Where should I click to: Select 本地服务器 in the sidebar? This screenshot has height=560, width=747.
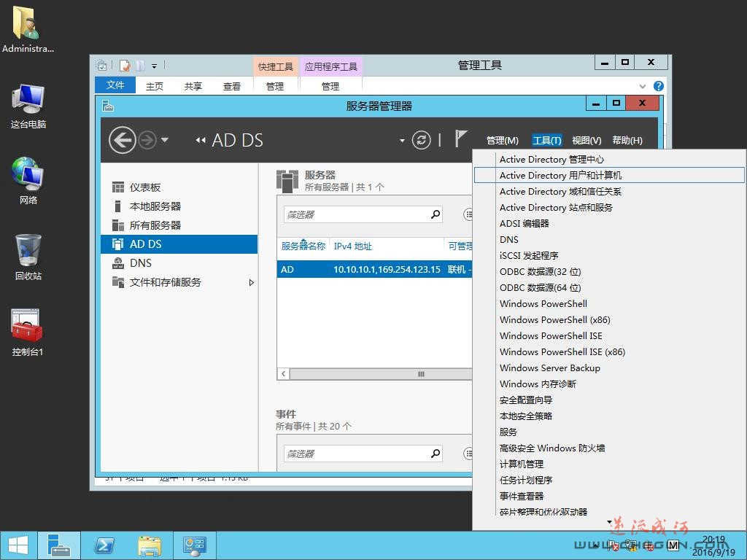179,206
